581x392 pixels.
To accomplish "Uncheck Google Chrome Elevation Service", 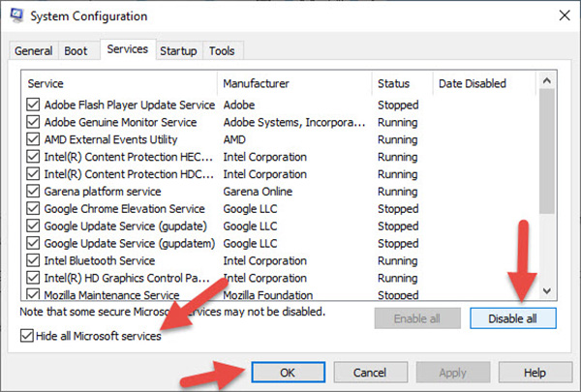I will (x=34, y=209).
